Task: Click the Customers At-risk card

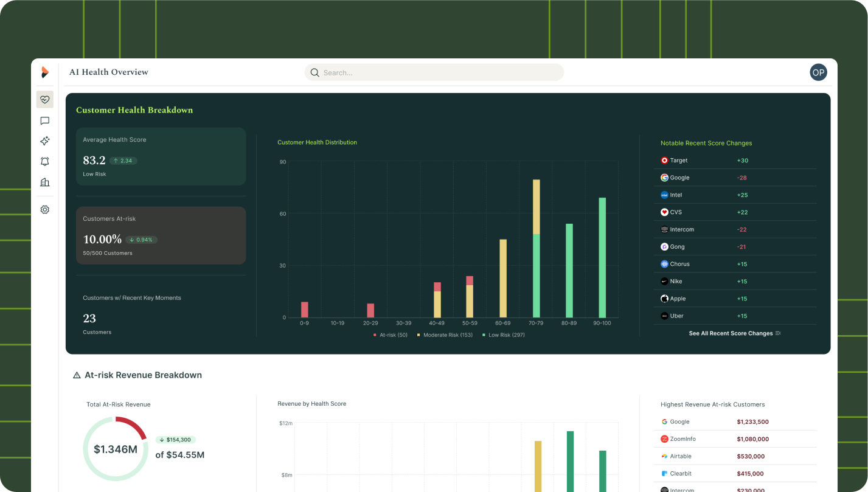Action: pyautogui.click(x=161, y=235)
